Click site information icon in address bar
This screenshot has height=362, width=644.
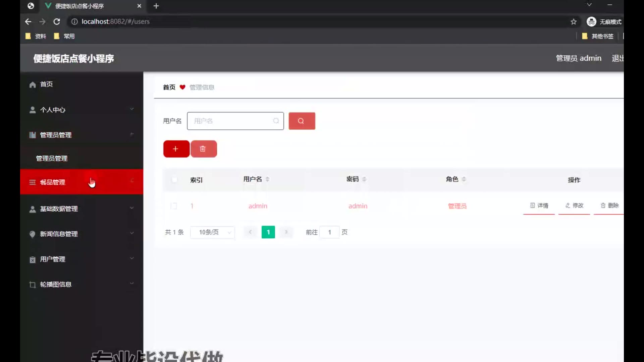(x=74, y=21)
